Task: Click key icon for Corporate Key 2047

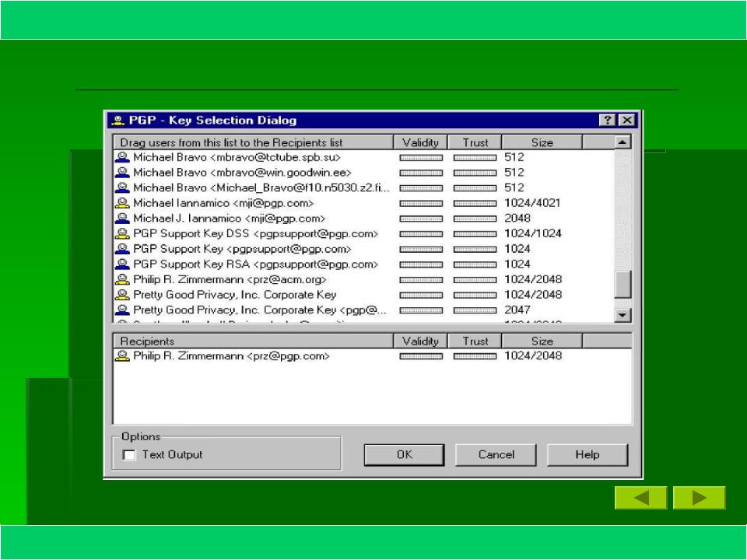Action: [x=122, y=310]
